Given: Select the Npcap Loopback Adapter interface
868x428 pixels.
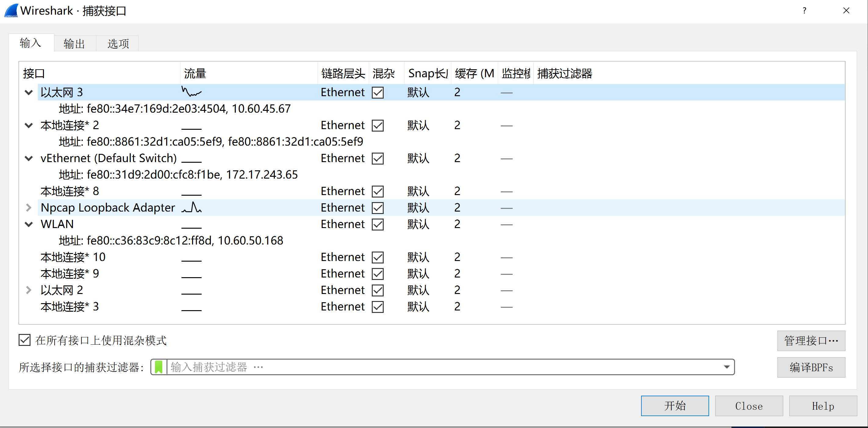Looking at the screenshot, I should (108, 208).
